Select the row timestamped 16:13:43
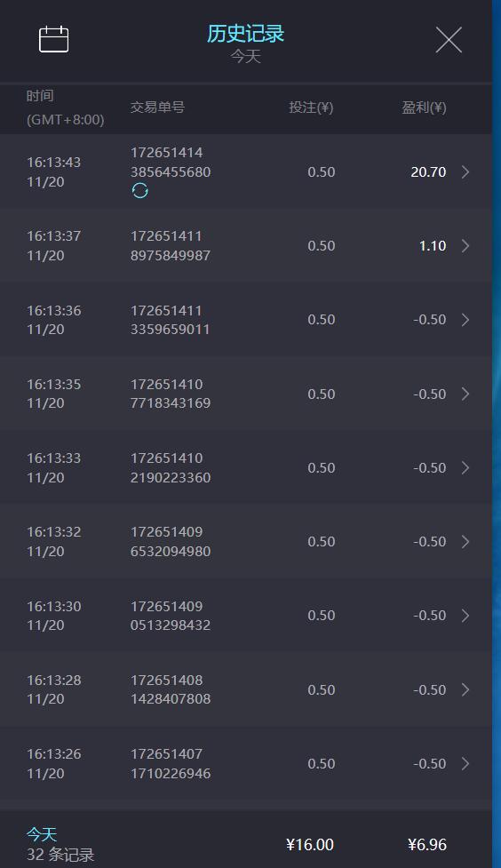501x868 pixels. pyautogui.click(x=246, y=171)
